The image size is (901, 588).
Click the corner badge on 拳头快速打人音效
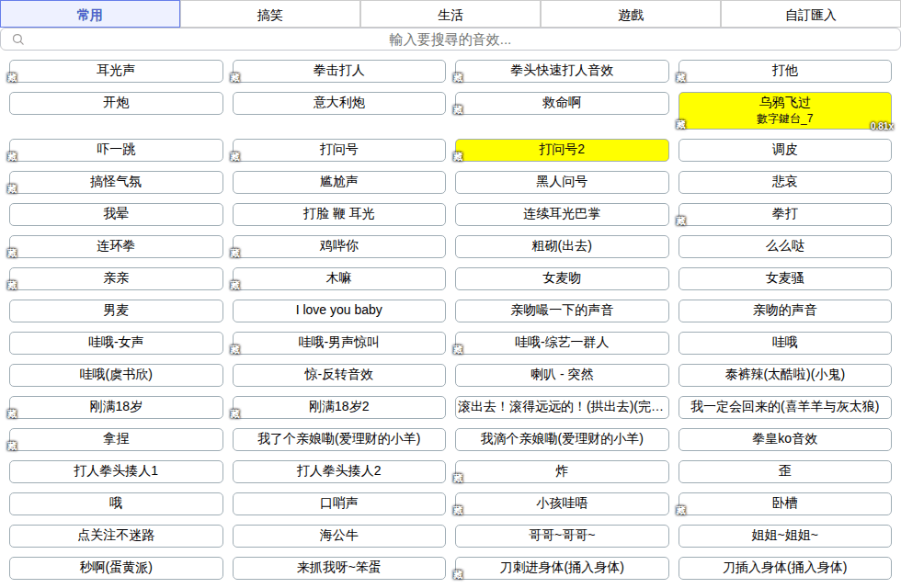pyautogui.click(x=458, y=77)
